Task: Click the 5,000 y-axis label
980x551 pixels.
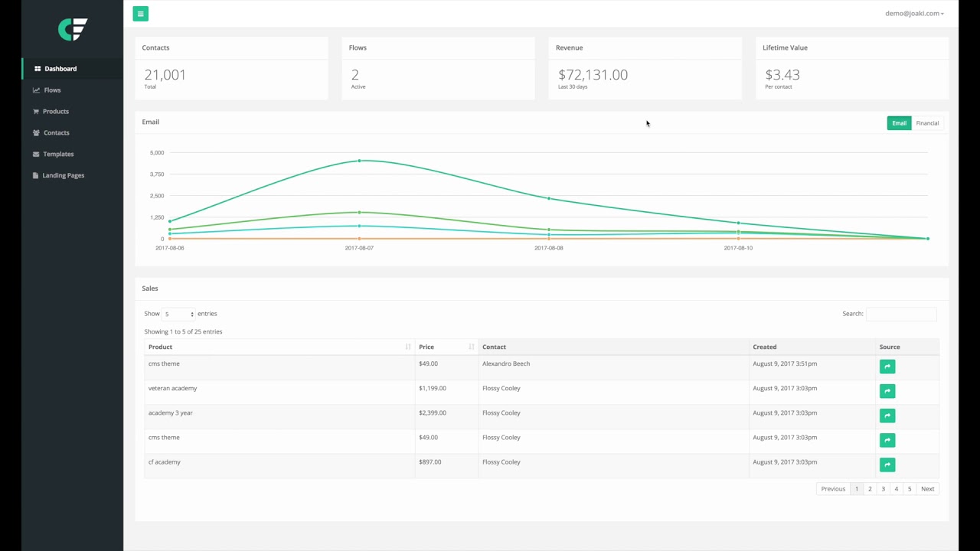Action: [x=156, y=153]
